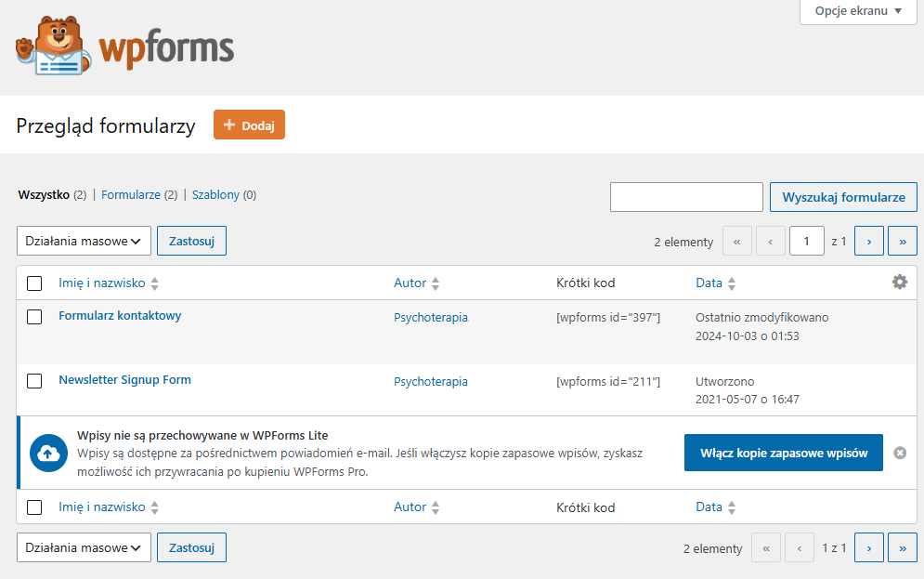Viewport: 924px width, 579px height.
Task: Sort by Imię i nazwisko header column
Action: [x=102, y=283]
